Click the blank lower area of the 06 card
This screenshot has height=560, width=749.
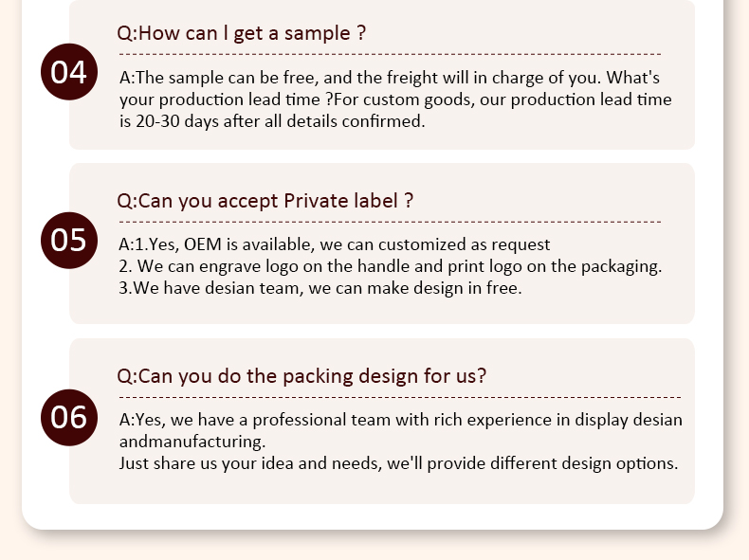point(382,489)
